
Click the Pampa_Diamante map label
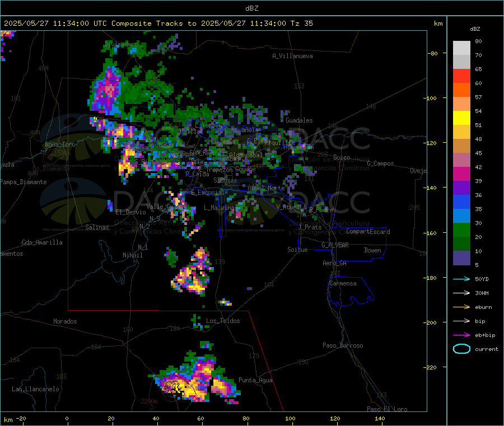[x=23, y=182]
